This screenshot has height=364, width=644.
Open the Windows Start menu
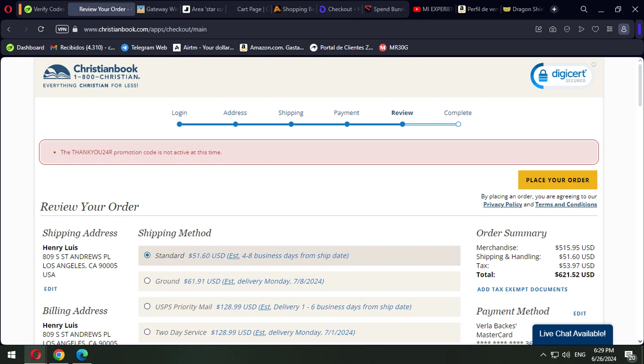(12, 355)
